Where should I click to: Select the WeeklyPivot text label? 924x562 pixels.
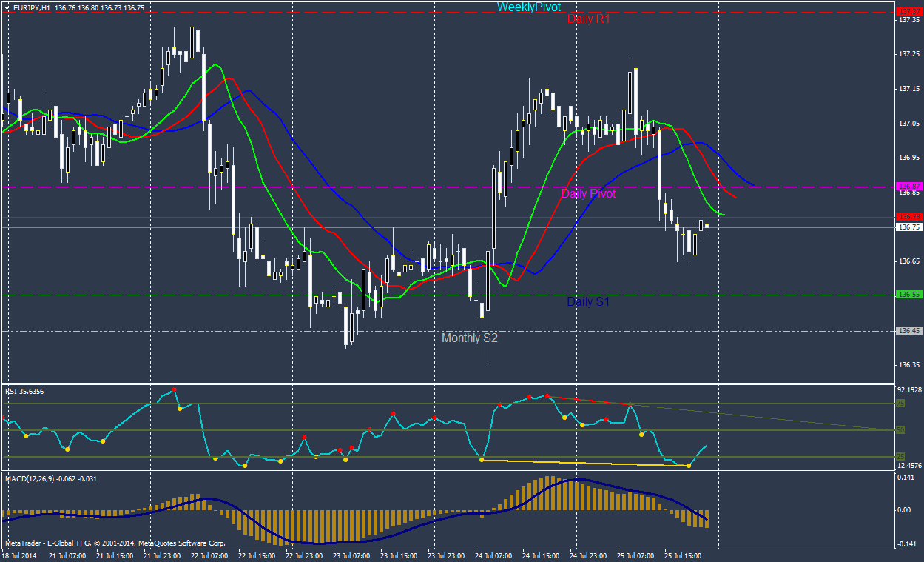click(x=528, y=7)
